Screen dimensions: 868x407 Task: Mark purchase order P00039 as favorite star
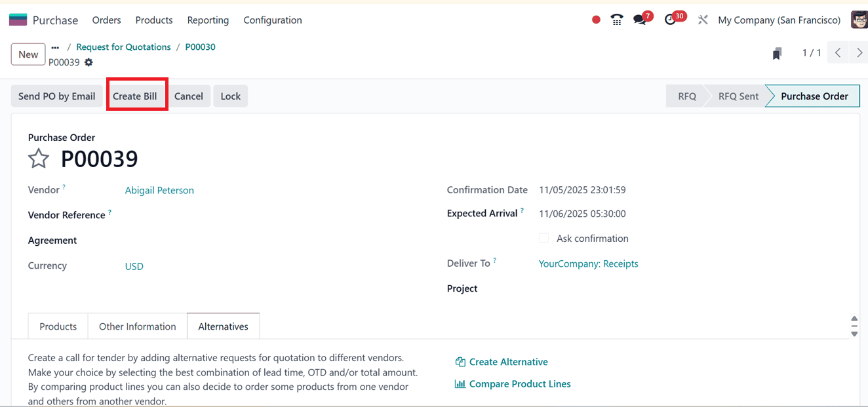pos(39,159)
